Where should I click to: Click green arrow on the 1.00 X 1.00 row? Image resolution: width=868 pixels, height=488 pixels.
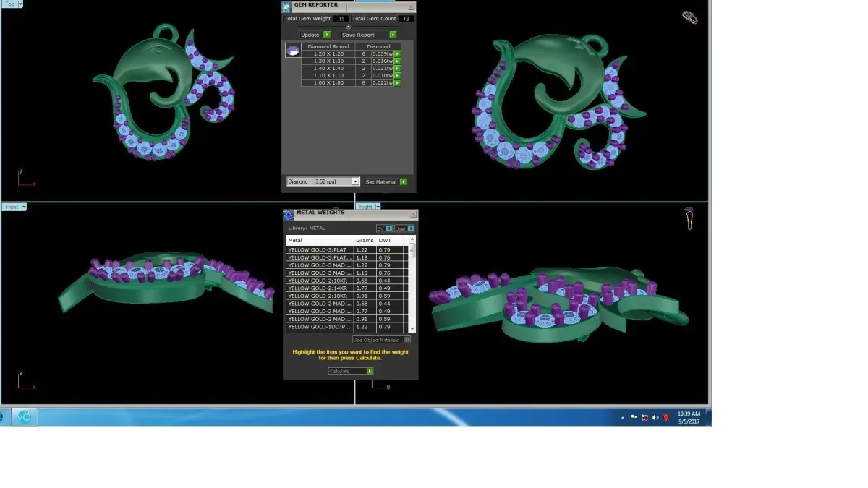[397, 82]
